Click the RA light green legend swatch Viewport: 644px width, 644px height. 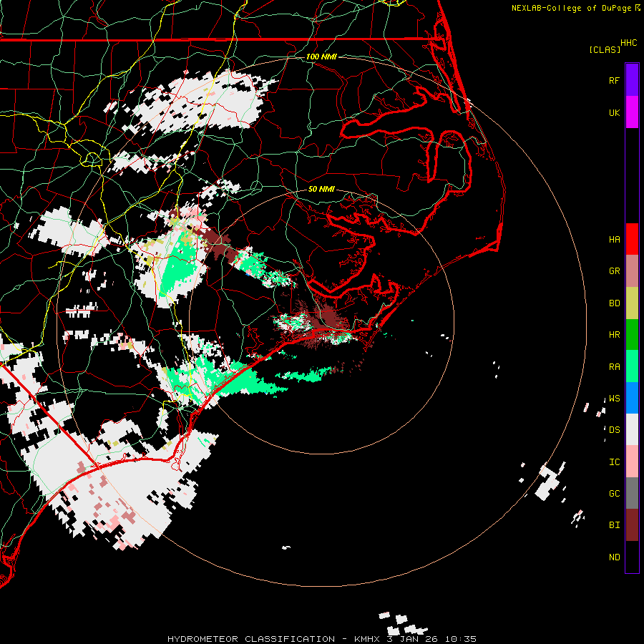(x=632, y=366)
